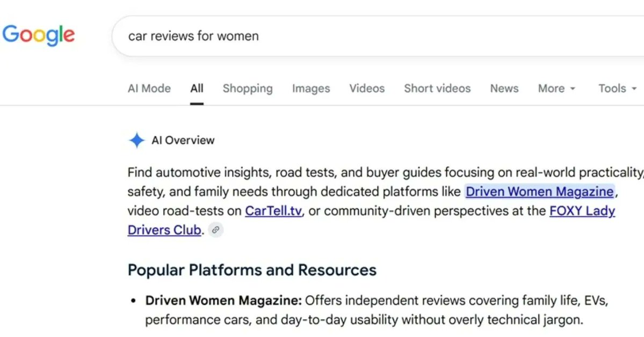Switch to Images tab
This screenshot has height=337, width=644.
(311, 88)
